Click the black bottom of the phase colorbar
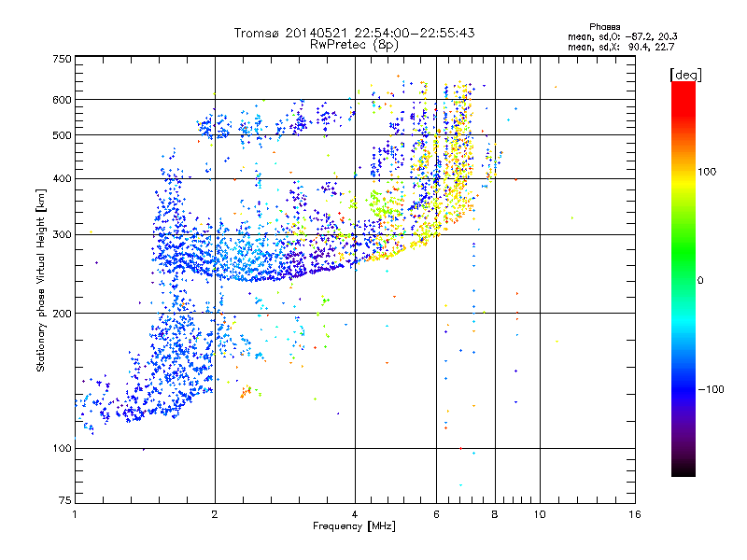Viewport: 747px width, 560px height. coord(684,469)
